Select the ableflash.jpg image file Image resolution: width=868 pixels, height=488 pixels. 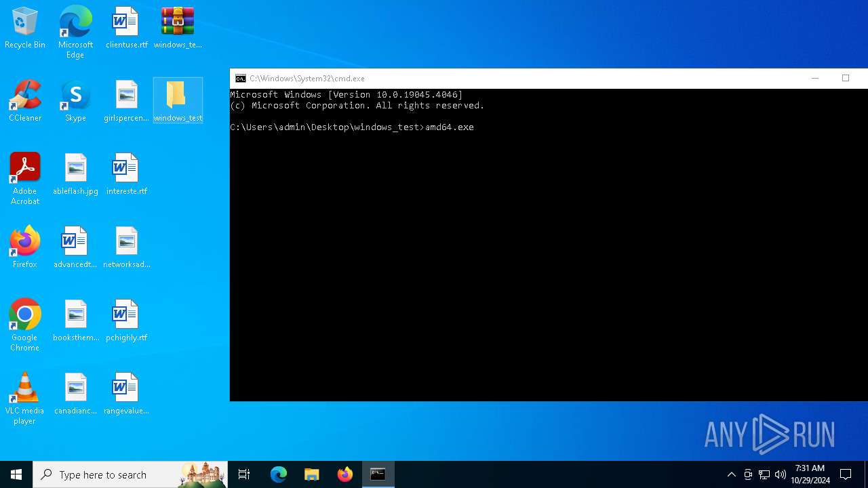click(x=75, y=175)
